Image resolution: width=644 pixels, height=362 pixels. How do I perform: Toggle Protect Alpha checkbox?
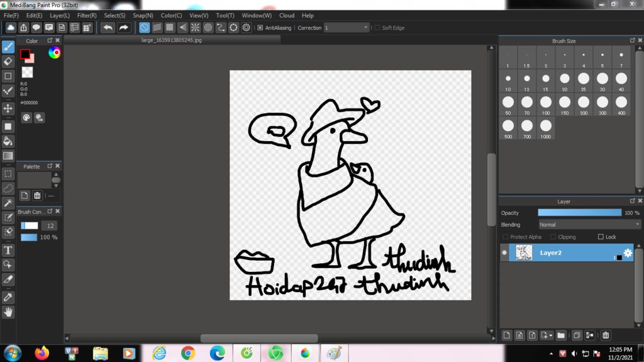pyautogui.click(x=506, y=237)
